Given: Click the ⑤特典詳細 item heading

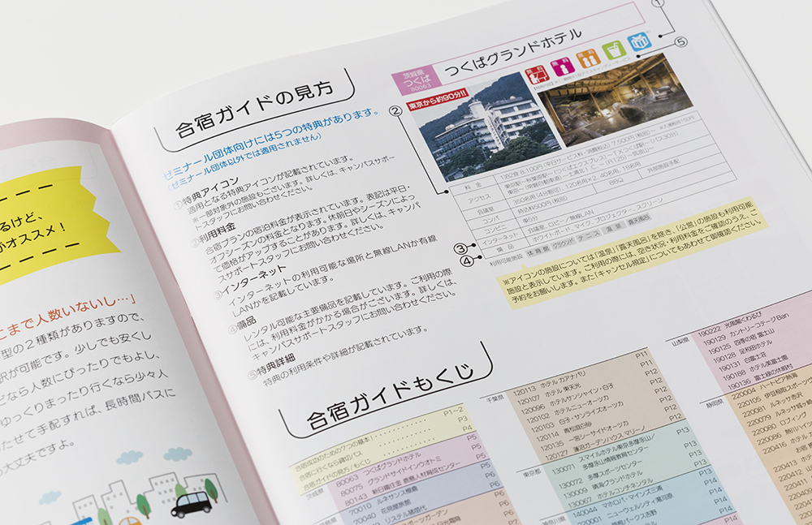Looking at the screenshot, I should pos(271,367).
